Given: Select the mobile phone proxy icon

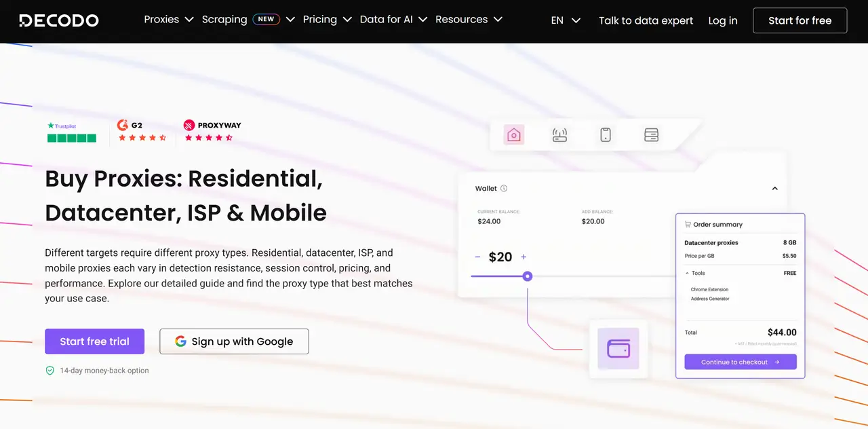Looking at the screenshot, I should click(x=606, y=135).
